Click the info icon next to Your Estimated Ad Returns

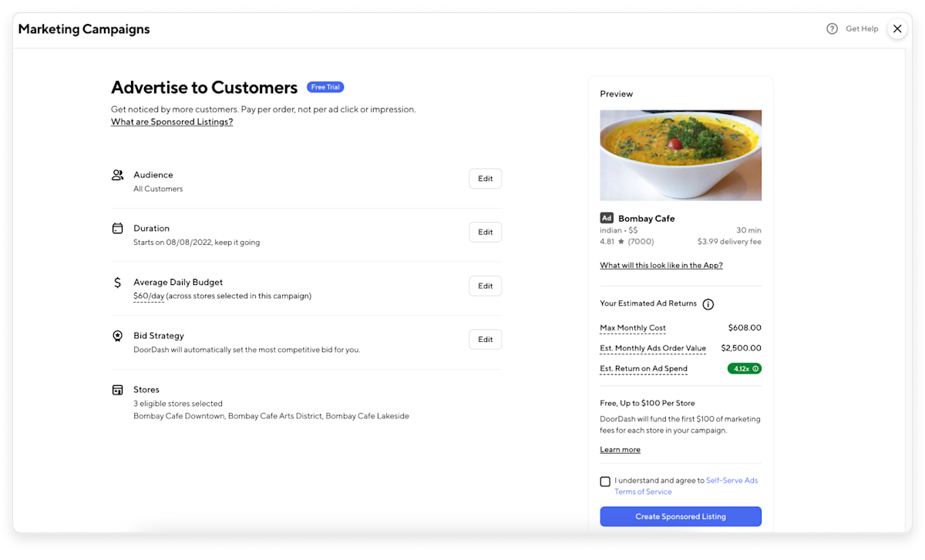coord(708,303)
